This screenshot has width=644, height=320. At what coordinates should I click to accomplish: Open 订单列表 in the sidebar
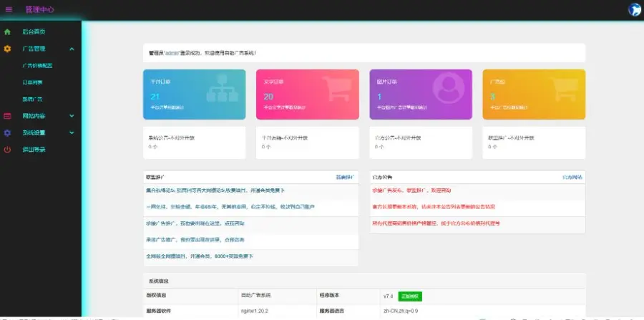[33, 82]
